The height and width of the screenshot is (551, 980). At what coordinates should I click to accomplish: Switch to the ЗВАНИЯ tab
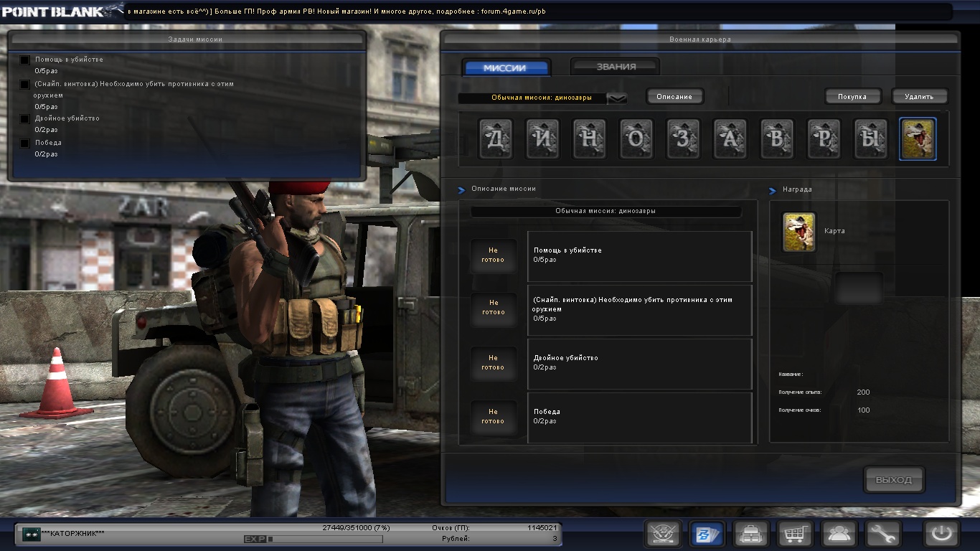click(x=616, y=67)
